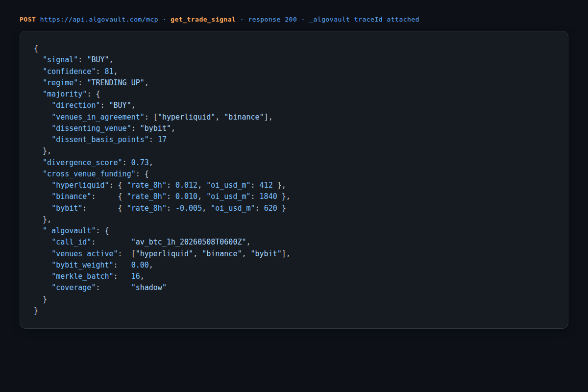Click the divergence score value 0.73
Screen dimensions: 588x392
click(140, 162)
